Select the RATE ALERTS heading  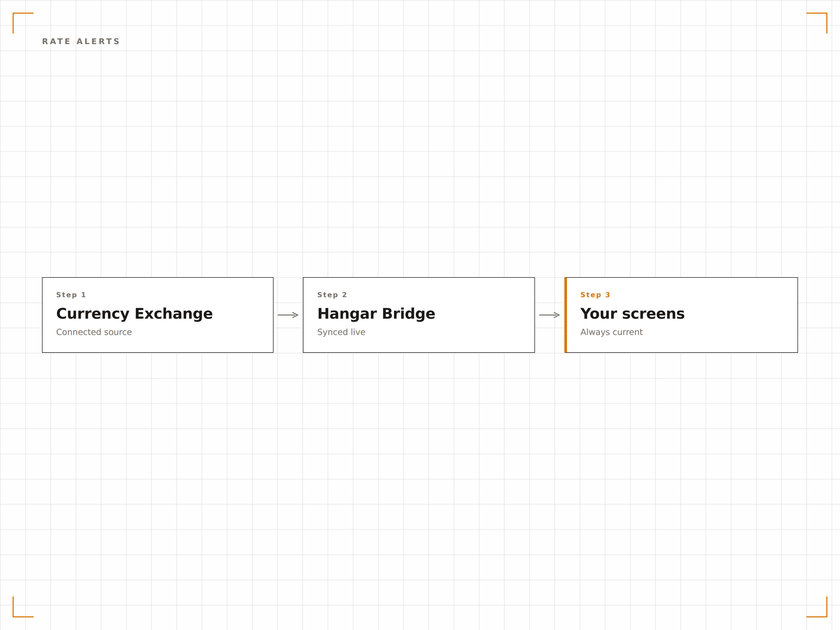(x=81, y=41)
